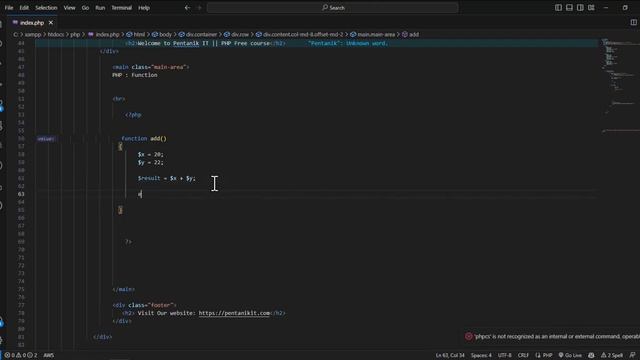Screen dimensions: 640x360
Task: Click the closing ?> tag
Action: (128, 242)
